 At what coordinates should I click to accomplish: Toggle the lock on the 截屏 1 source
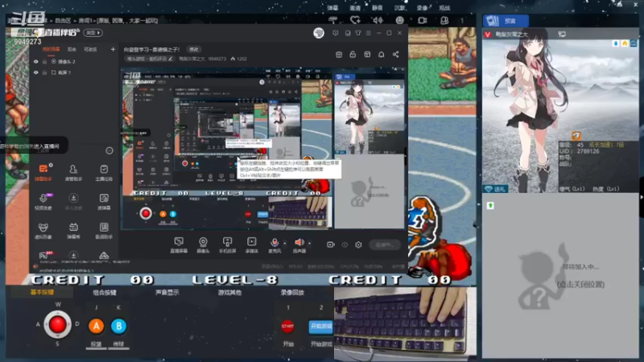tap(44, 72)
